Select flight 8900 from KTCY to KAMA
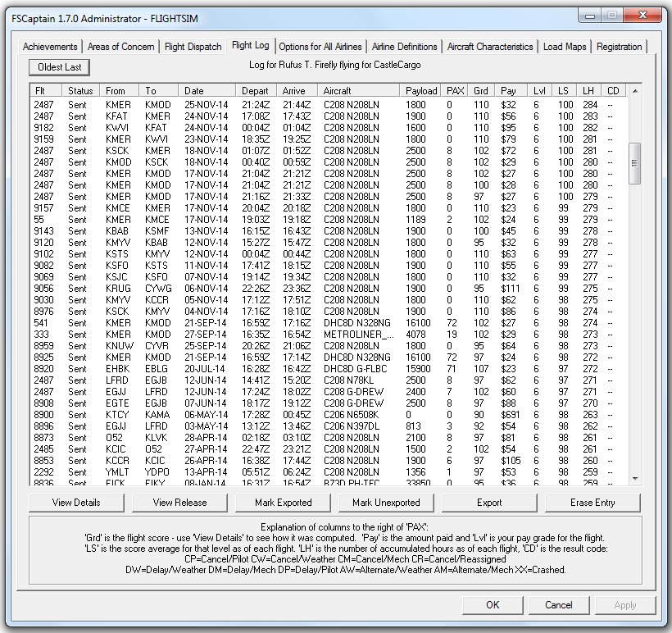This screenshot has height=633, width=672. [x=329, y=415]
